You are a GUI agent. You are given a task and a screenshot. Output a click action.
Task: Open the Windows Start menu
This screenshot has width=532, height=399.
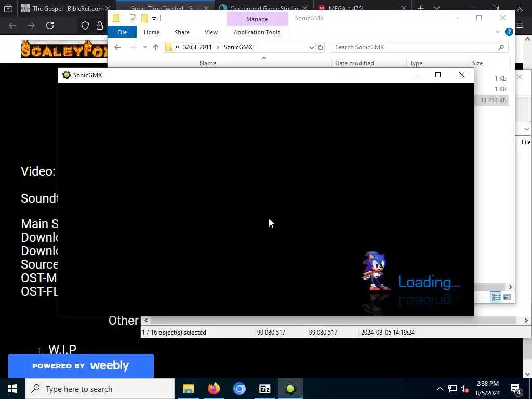coord(12,389)
